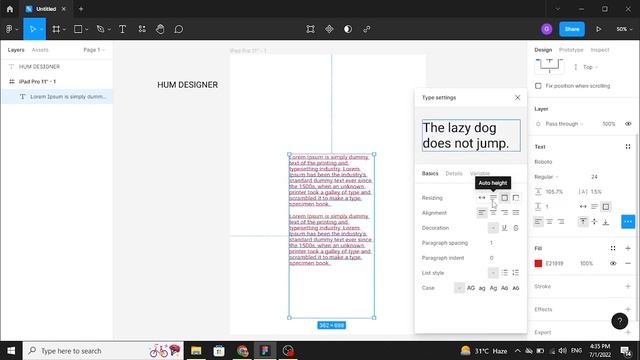Toggle layer visibility eye next to 100%
The image size is (640, 360).
[628, 124]
